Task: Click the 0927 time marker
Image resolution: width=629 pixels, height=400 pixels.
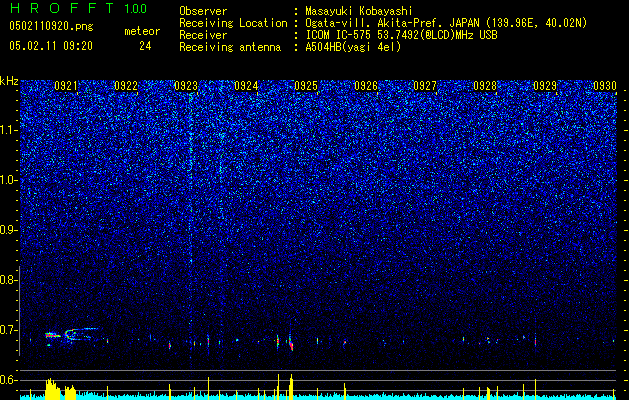Action: (425, 86)
